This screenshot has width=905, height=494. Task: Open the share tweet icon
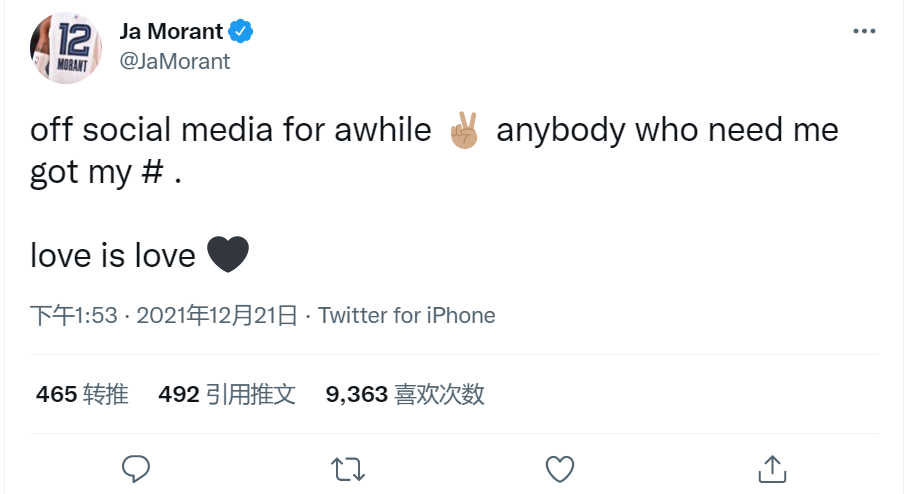772,467
